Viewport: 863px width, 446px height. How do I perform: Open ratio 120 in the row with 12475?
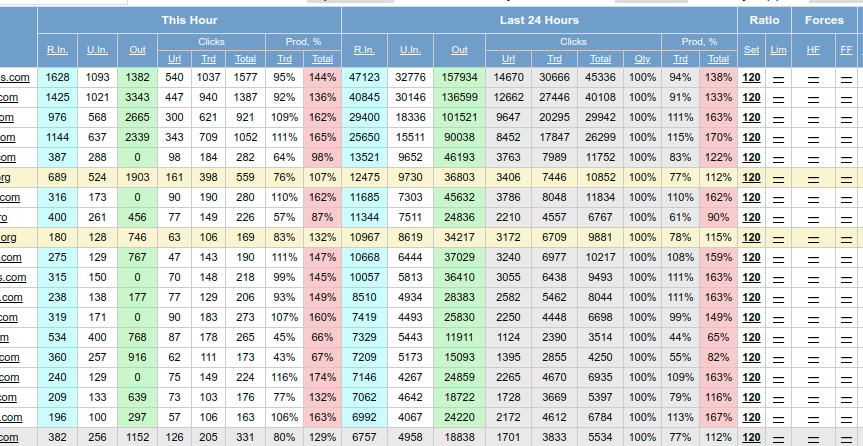pyautogui.click(x=751, y=177)
